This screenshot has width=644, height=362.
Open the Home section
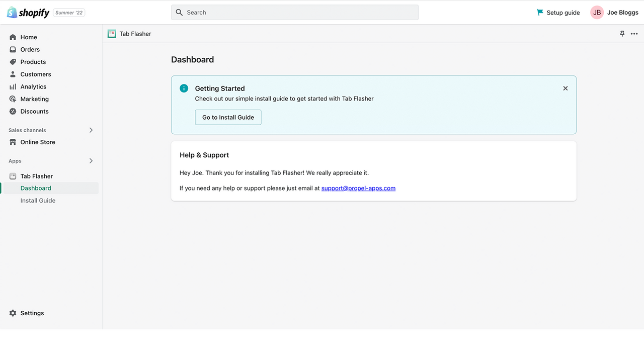tap(29, 37)
